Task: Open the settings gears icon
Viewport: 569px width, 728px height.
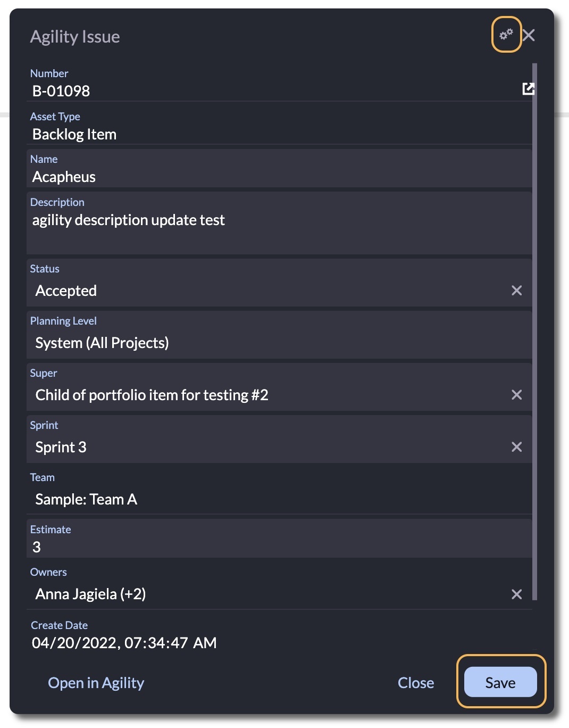Action: [506, 35]
